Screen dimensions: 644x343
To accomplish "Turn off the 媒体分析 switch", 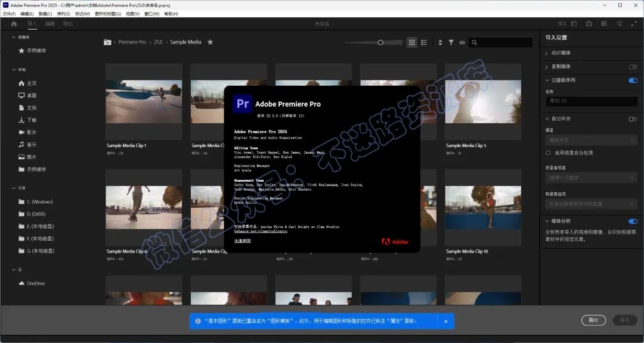I will 633,222.
